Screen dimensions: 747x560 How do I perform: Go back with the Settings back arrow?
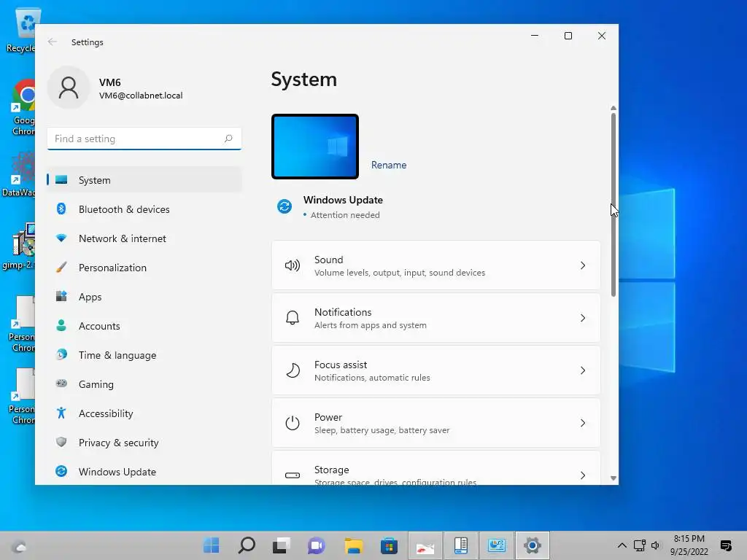53,42
